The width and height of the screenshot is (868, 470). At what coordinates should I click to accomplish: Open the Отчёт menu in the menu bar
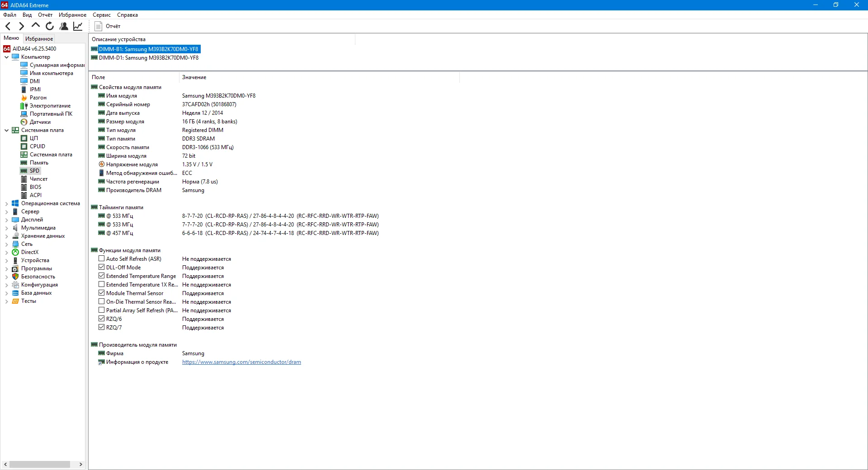tap(45, 15)
